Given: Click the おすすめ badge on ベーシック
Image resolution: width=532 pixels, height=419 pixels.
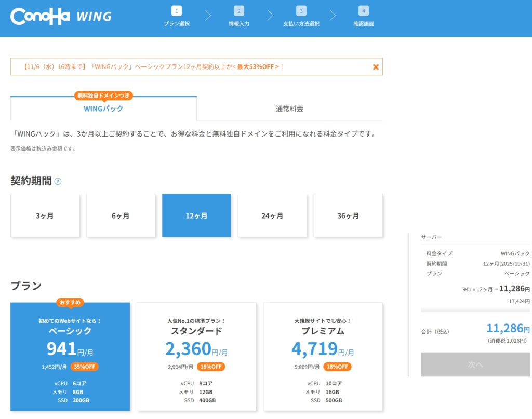Looking at the screenshot, I should coord(70,302).
